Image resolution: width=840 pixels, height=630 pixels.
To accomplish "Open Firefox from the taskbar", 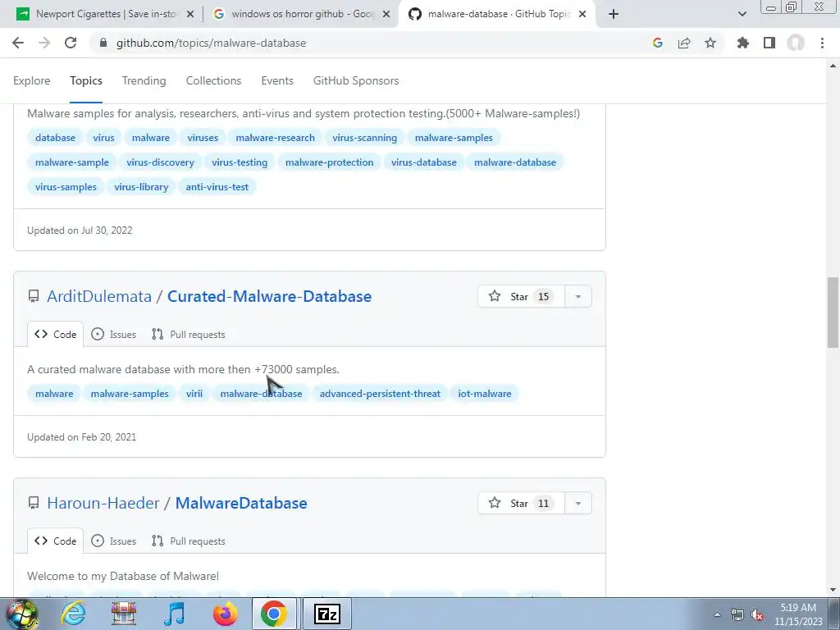I will point(225,614).
